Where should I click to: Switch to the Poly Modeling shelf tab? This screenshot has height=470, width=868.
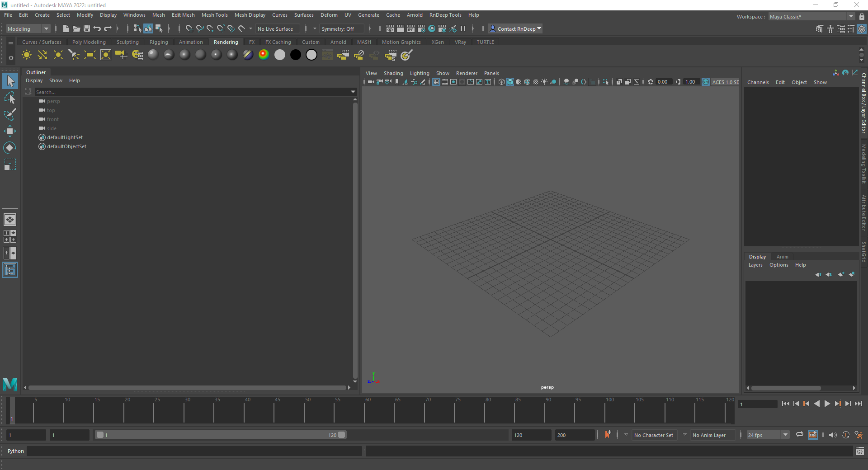(x=89, y=42)
